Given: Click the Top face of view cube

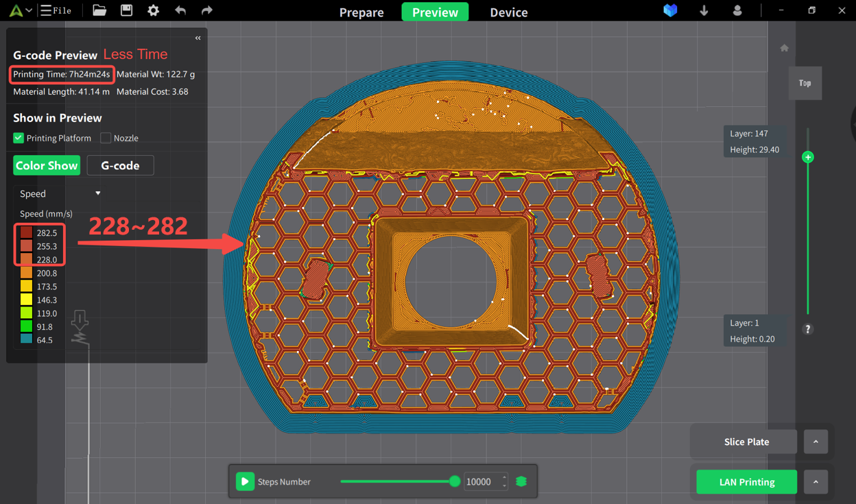Looking at the screenshot, I should pyautogui.click(x=805, y=83).
